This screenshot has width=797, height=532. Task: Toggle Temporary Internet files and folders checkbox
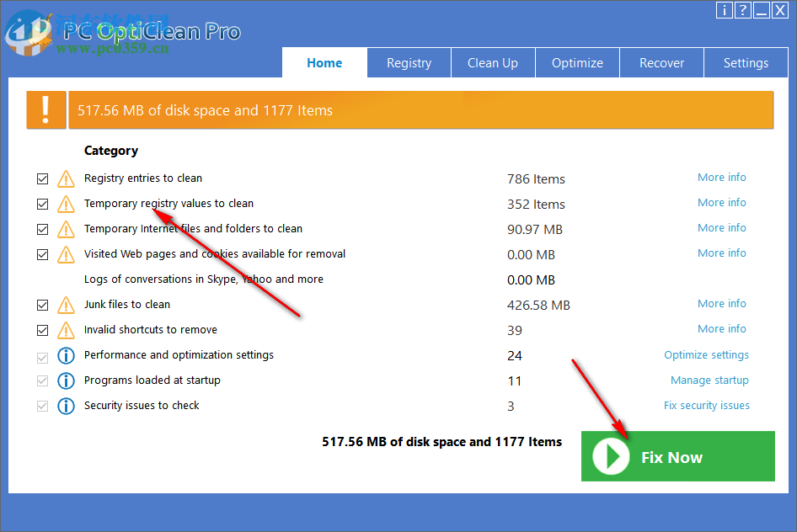pos(43,230)
